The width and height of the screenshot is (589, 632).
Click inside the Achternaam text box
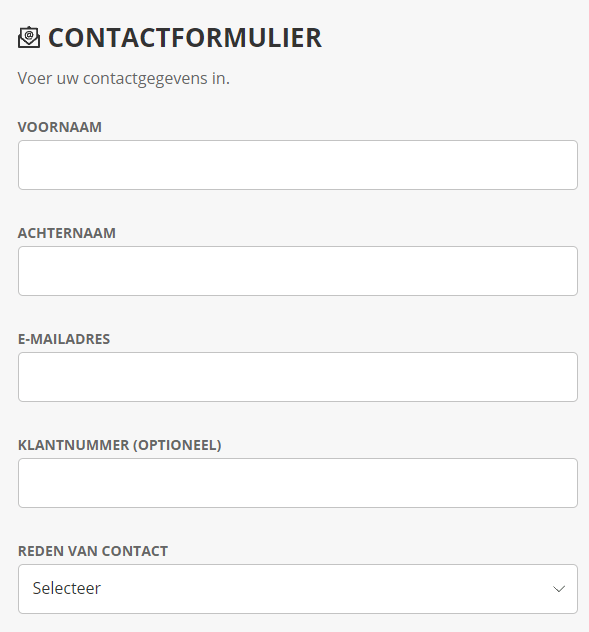click(298, 271)
